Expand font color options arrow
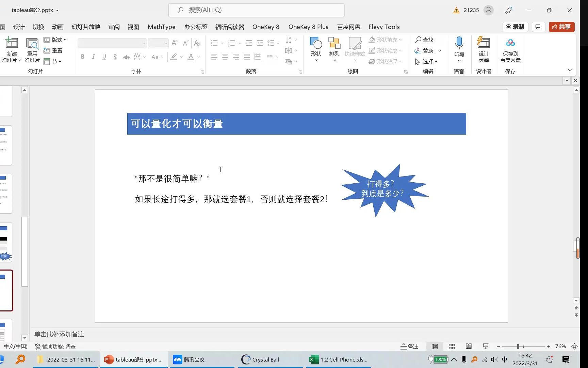 pyautogui.click(x=199, y=57)
